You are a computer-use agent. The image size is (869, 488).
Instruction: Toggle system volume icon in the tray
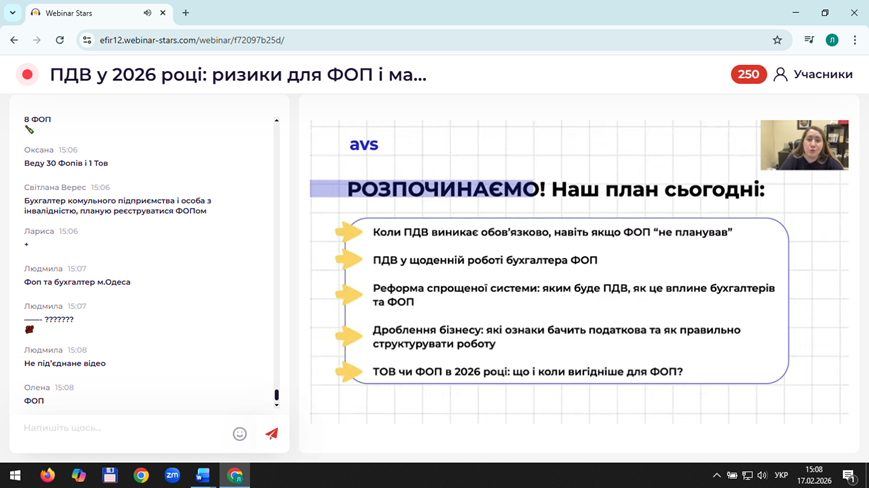pyautogui.click(x=762, y=475)
